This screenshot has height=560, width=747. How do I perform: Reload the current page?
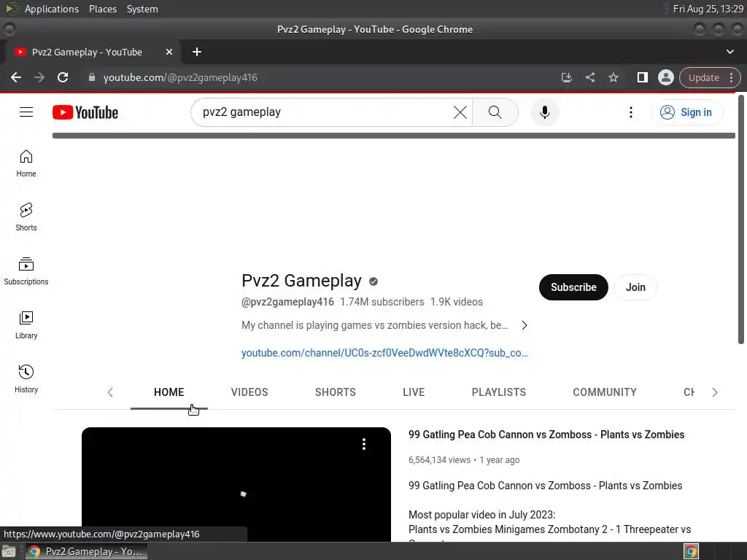pos(63,77)
